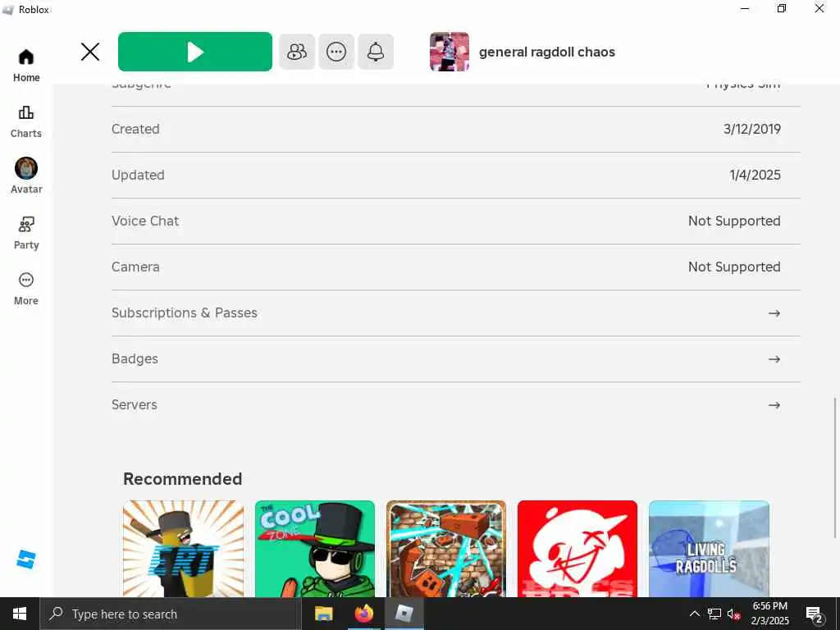The image size is (840, 630).
Task: Start the game with the green Play button
Action: pyautogui.click(x=195, y=52)
